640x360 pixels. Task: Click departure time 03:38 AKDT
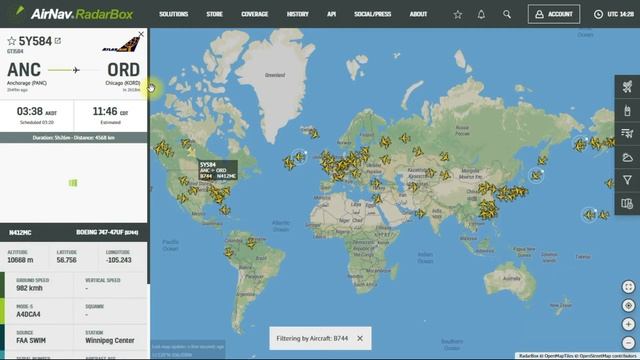(37, 111)
